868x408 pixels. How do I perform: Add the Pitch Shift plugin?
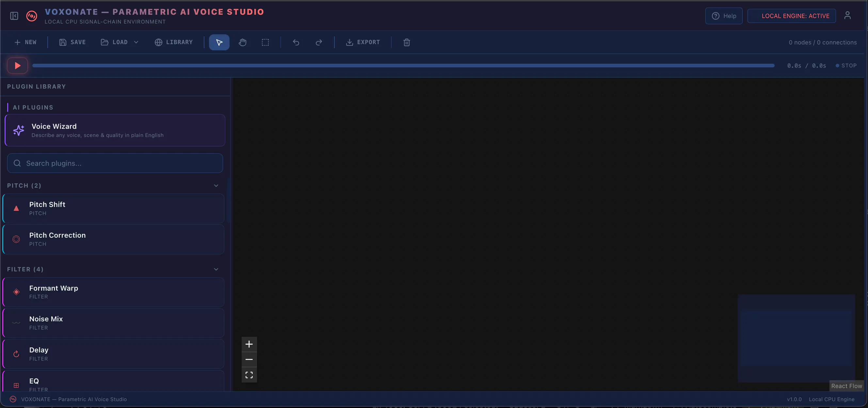click(113, 208)
